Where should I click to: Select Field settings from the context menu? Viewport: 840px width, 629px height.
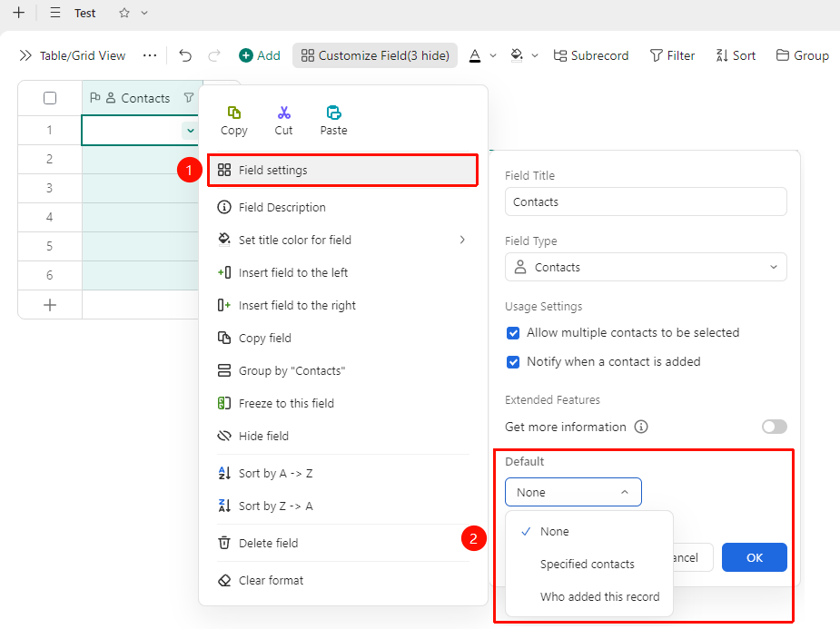343,171
